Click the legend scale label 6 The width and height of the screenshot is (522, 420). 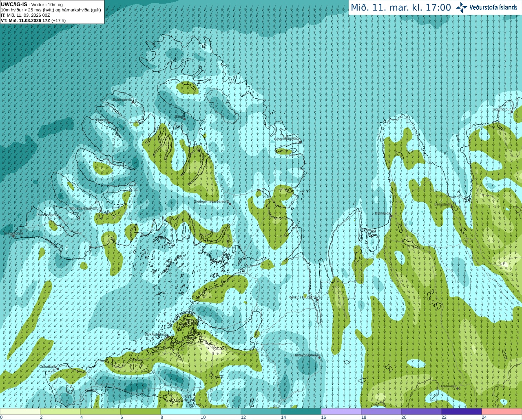(122, 417)
